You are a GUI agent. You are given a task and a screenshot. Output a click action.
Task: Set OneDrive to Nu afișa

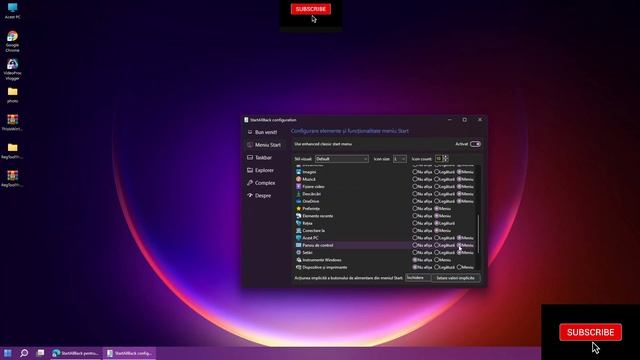click(415, 201)
